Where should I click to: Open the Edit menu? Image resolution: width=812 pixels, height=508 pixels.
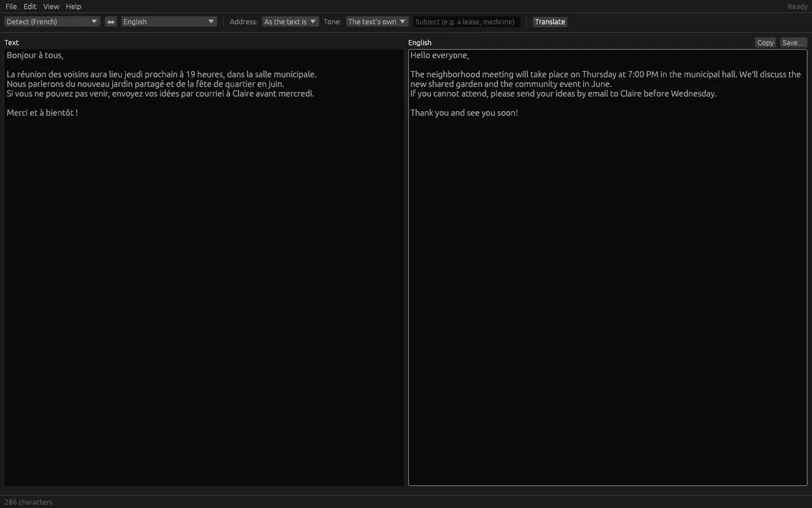point(30,7)
